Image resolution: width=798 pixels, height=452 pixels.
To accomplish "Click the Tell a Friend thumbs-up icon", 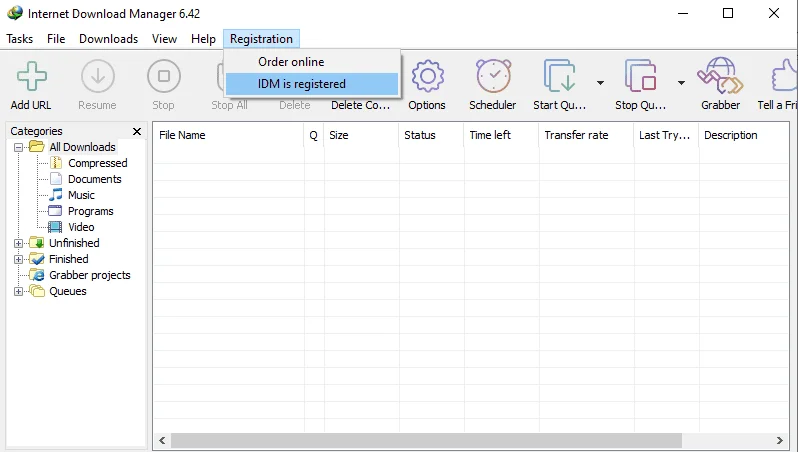I will pos(784,76).
